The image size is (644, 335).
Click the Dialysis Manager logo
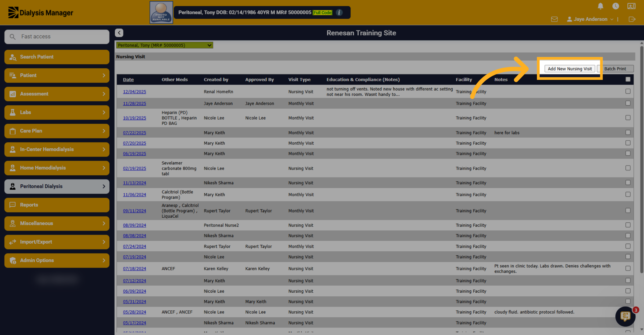pos(41,13)
